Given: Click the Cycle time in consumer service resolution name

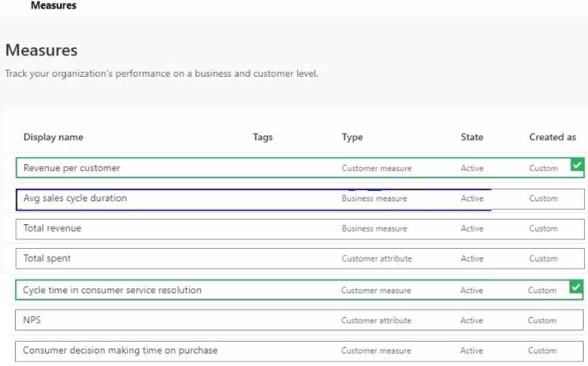Looking at the screenshot, I should [112, 290].
